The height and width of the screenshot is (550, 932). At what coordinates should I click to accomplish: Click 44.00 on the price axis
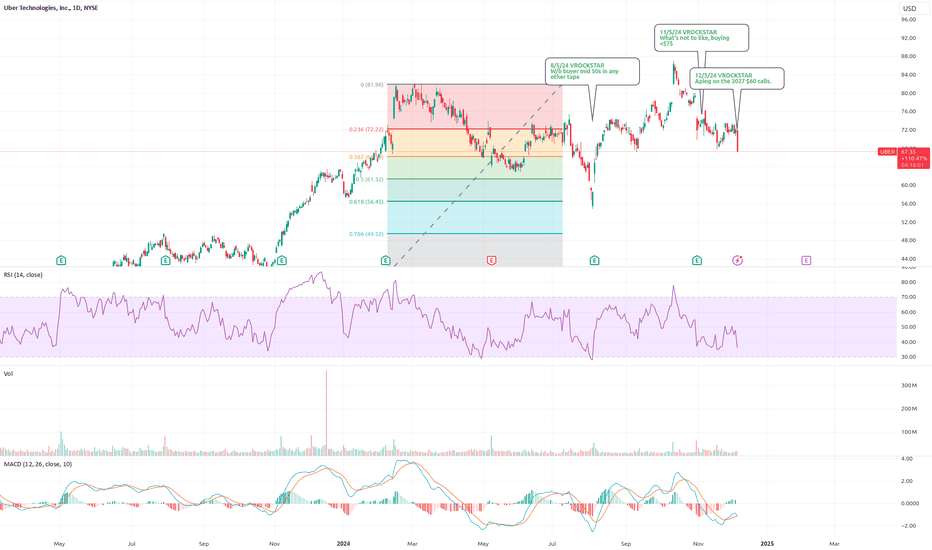[x=908, y=259]
